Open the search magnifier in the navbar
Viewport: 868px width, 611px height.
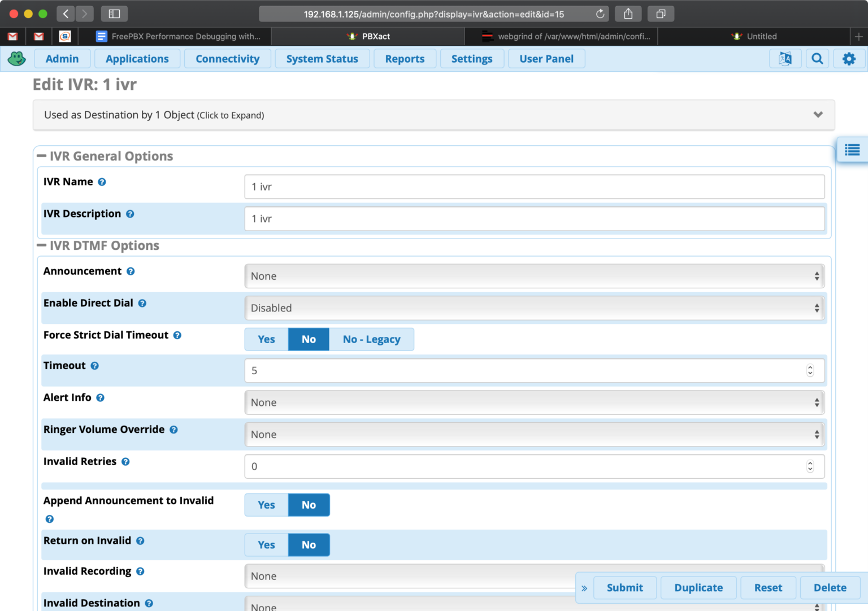(817, 58)
